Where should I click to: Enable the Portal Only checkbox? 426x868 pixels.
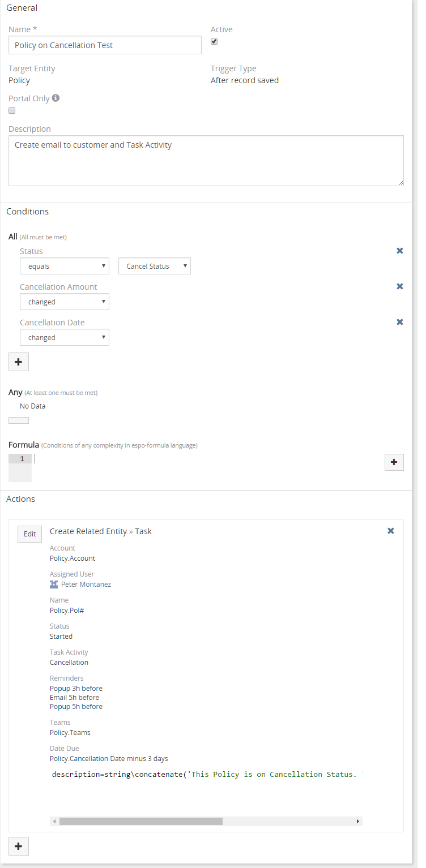click(x=12, y=110)
